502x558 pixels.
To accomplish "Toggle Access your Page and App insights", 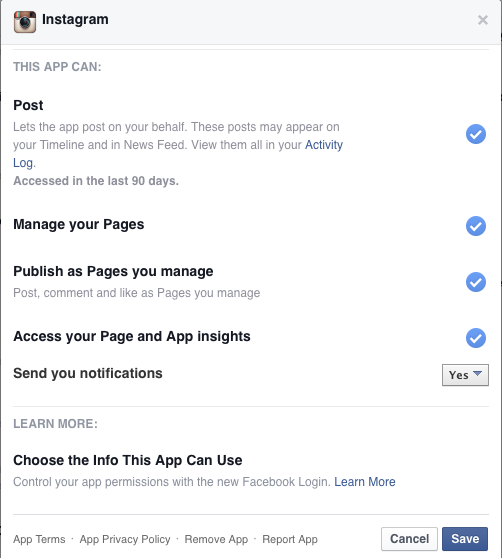I will (476, 338).
